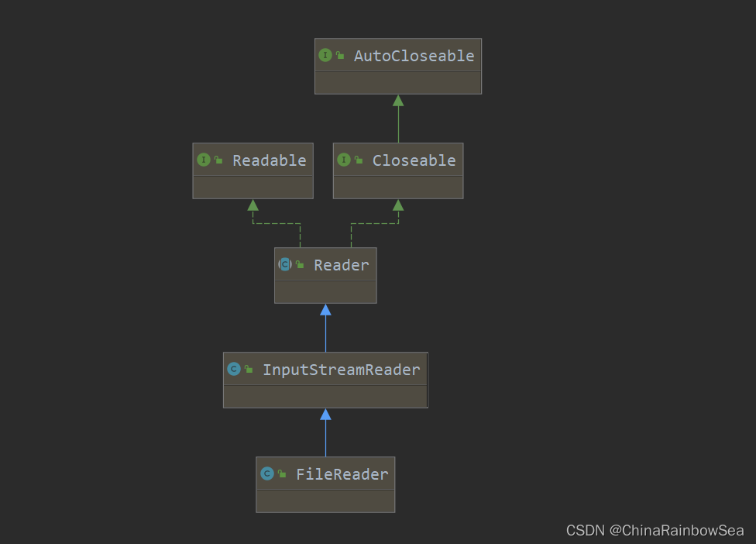
Task: Select the Reader node label
Action: point(341,265)
